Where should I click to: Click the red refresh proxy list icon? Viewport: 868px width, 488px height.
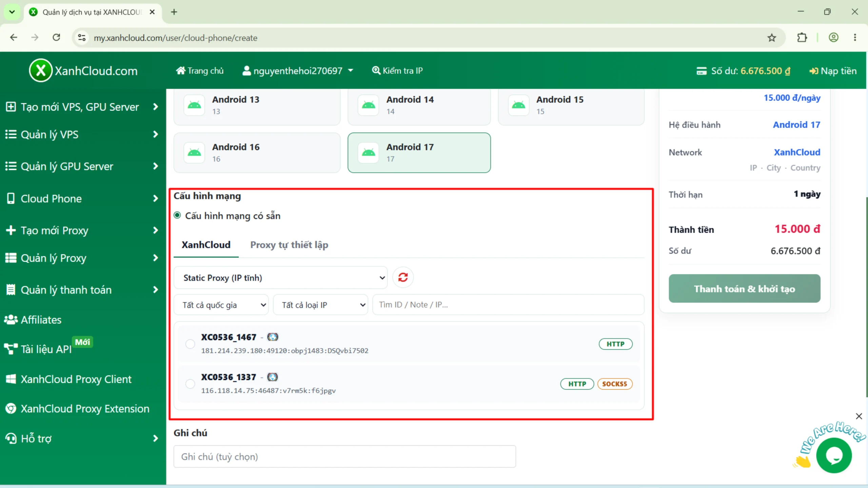403,278
